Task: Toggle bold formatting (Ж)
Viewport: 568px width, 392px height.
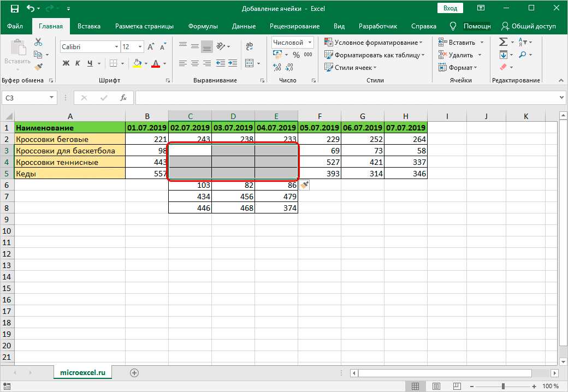Action: coord(66,63)
